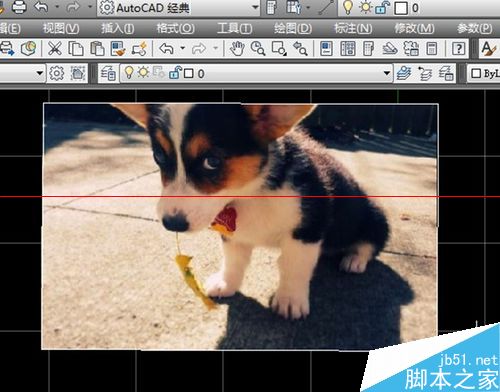Toggle layer 0 on/off lightbulb in layer dropdown

click(x=129, y=73)
